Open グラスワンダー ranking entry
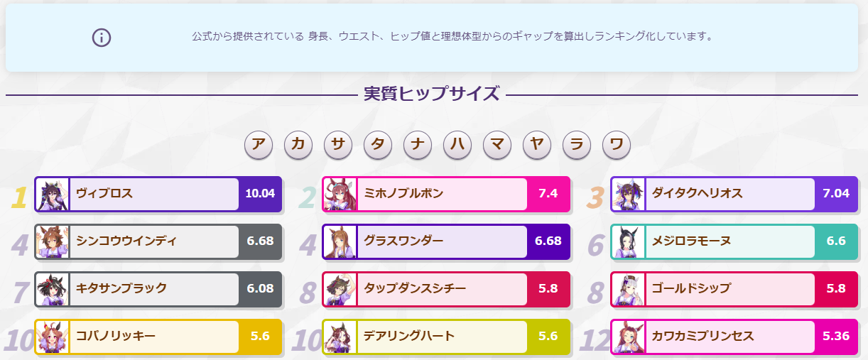 (446, 241)
